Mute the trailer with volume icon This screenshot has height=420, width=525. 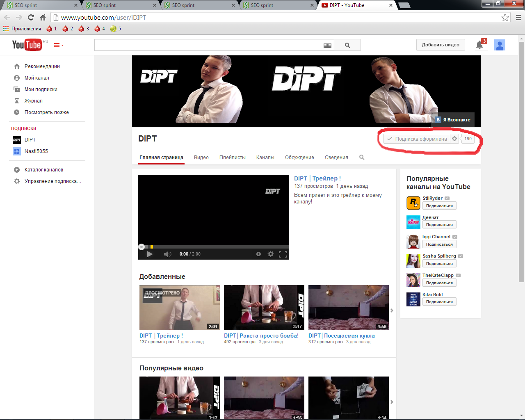pos(167,254)
